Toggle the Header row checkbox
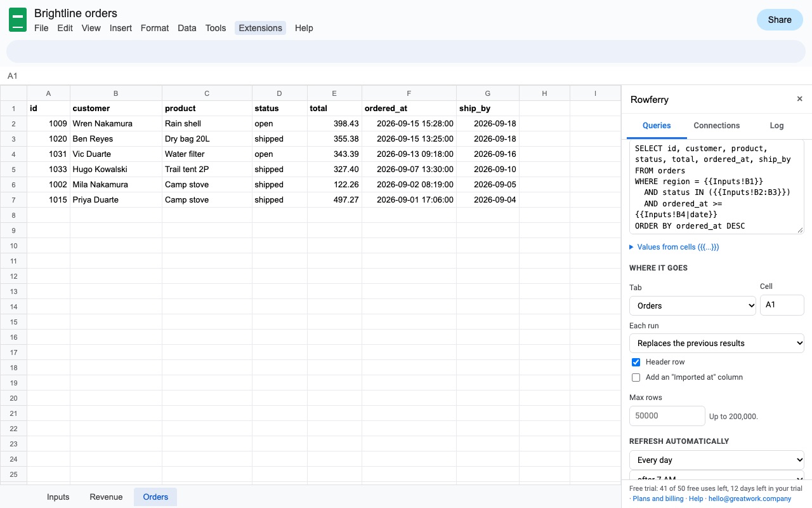The height and width of the screenshot is (508, 812). click(636, 362)
